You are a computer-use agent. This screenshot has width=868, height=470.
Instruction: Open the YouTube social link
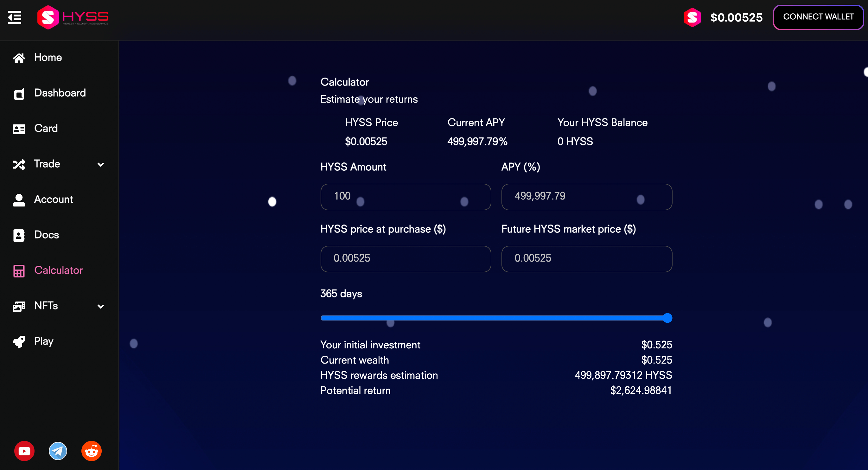pos(24,451)
